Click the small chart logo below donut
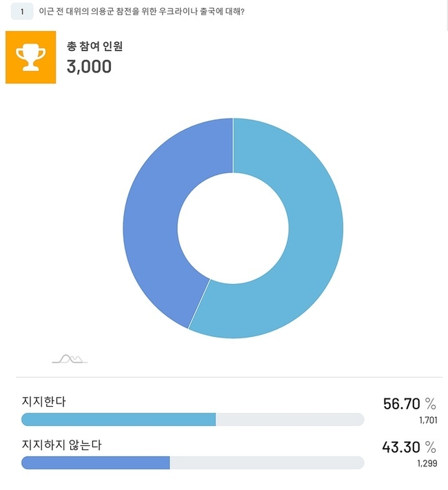This screenshot has height=490, width=448. click(x=70, y=359)
